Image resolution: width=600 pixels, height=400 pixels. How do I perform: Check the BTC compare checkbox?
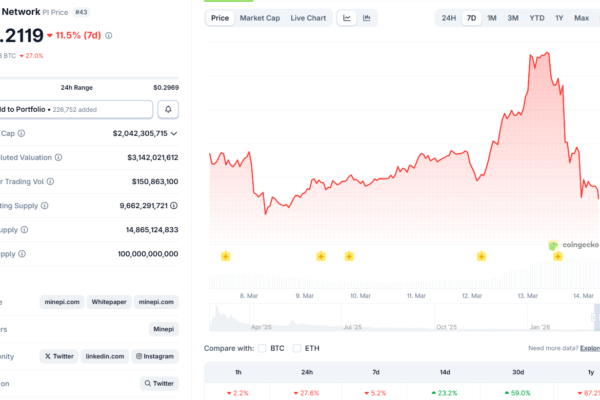263,348
